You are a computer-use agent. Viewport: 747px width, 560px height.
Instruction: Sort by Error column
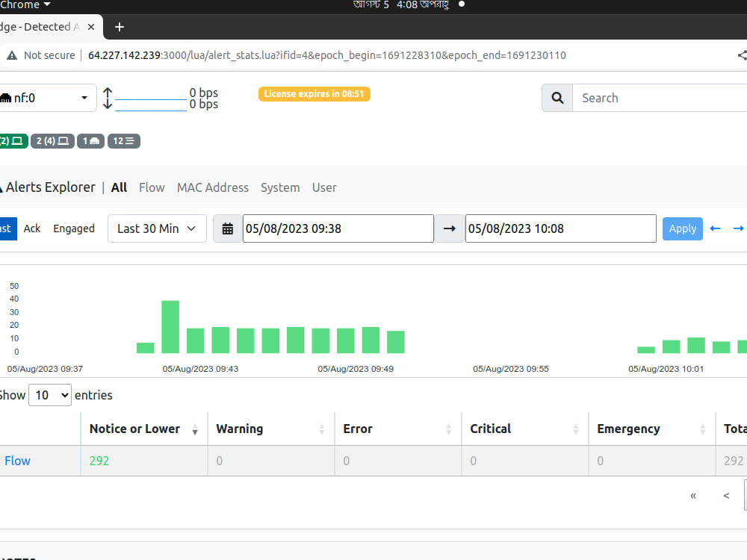tap(398, 429)
